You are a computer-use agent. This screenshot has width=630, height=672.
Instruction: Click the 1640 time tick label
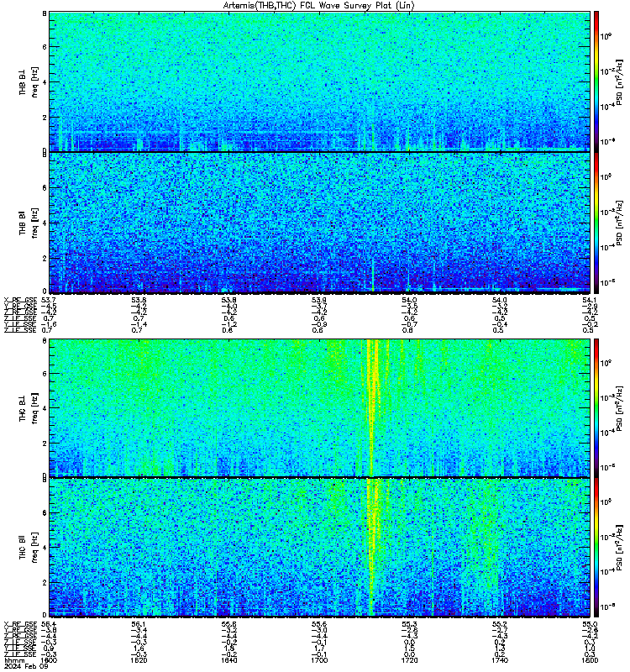click(x=228, y=660)
